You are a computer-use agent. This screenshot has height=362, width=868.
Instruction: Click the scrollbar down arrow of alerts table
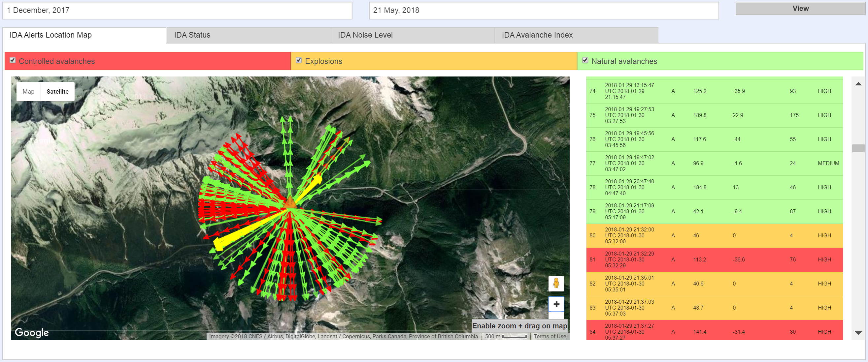(858, 333)
